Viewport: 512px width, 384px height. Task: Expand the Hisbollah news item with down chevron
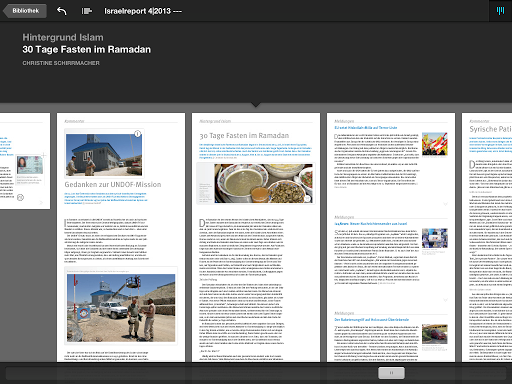[x=445, y=204]
